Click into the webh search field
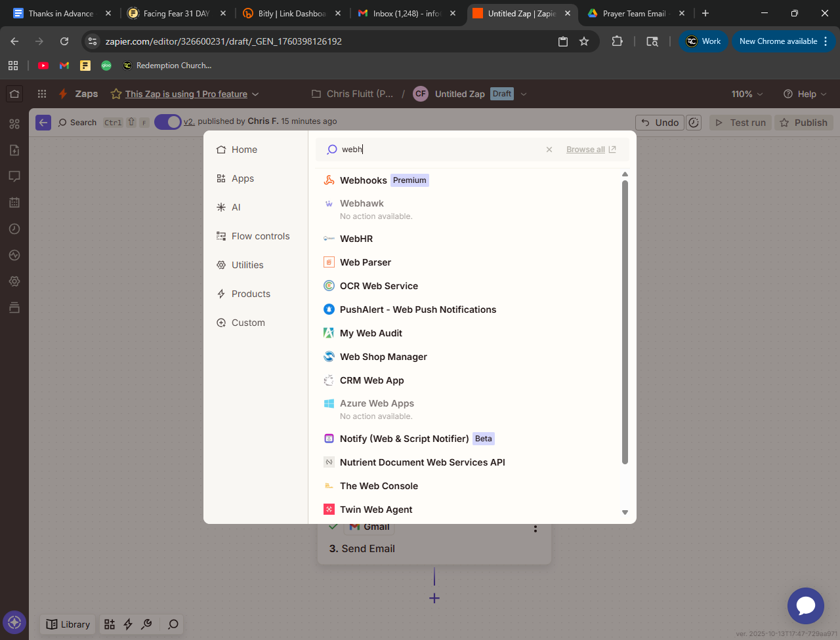This screenshot has height=640, width=840. (x=440, y=150)
